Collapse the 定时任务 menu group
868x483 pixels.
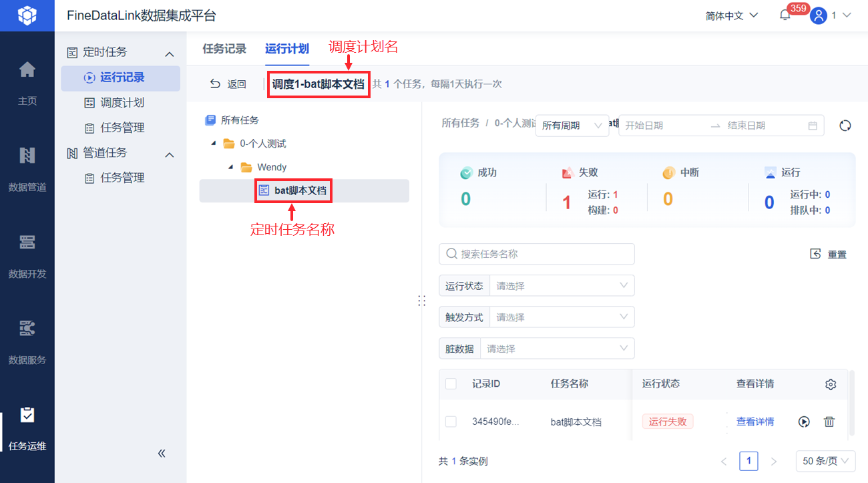pyautogui.click(x=170, y=53)
